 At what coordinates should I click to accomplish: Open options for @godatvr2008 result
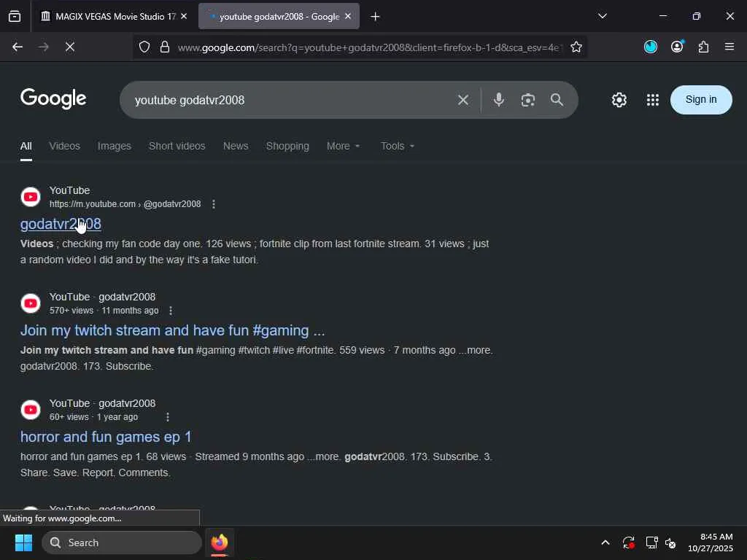click(214, 204)
